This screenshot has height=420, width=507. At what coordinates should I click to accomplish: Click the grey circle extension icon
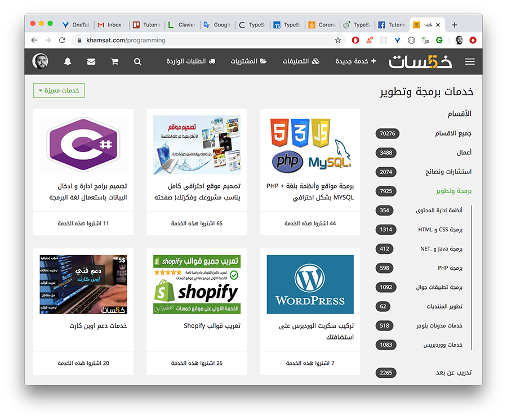click(411, 40)
